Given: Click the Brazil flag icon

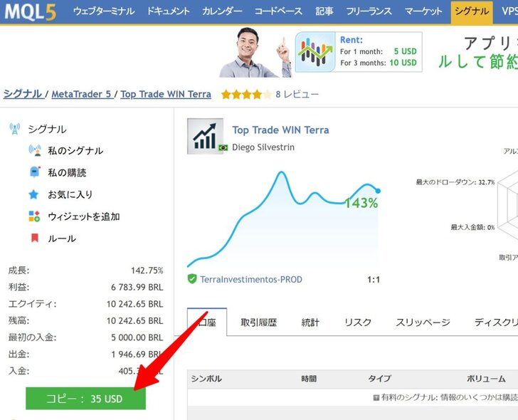Looking at the screenshot, I should point(223,147).
